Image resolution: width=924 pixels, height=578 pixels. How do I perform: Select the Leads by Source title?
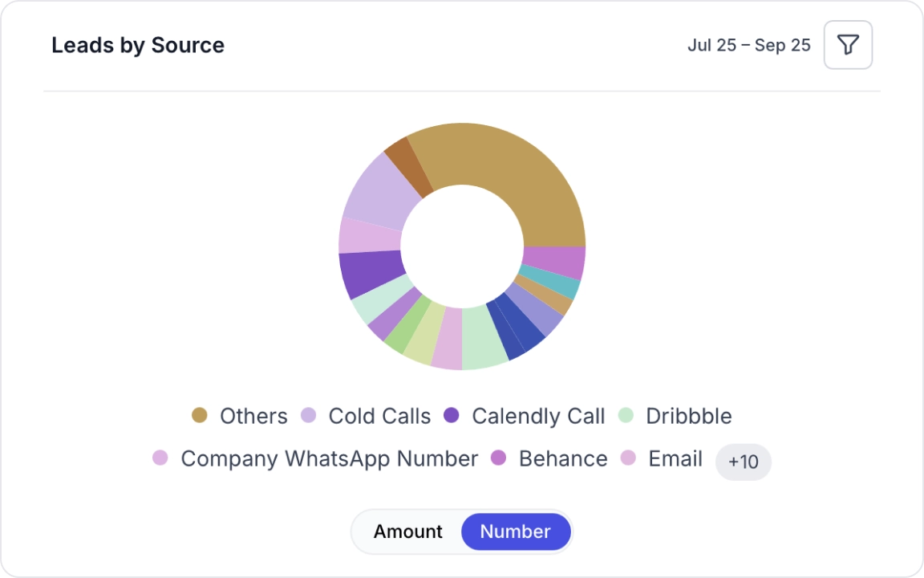pos(138,45)
